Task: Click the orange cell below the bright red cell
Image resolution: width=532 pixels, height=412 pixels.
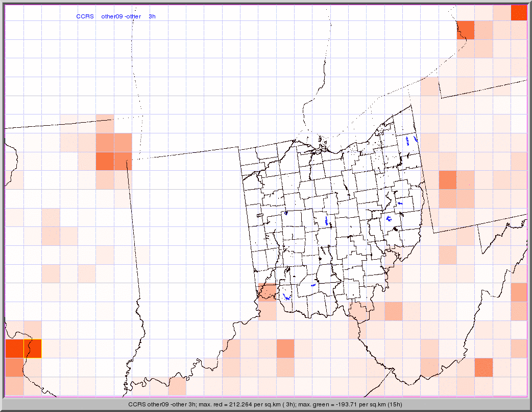Action: coord(14,367)
